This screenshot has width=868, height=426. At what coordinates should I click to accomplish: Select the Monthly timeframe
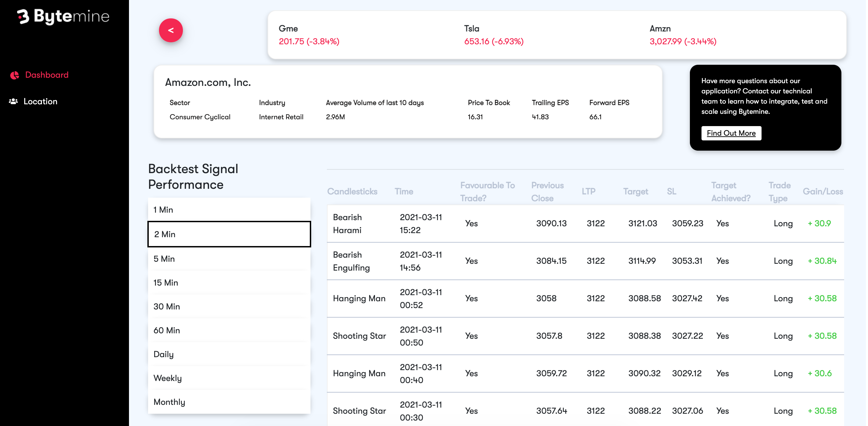tap(229, 402)
